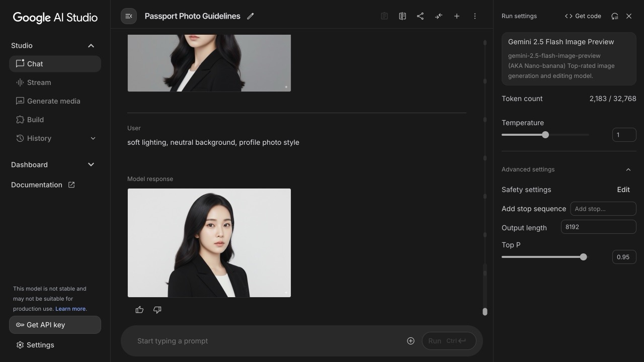Click the collapse arrows icon in the toolbar
Image resolution: width=644 pixels, height=362 pixels.
point(439,16)
